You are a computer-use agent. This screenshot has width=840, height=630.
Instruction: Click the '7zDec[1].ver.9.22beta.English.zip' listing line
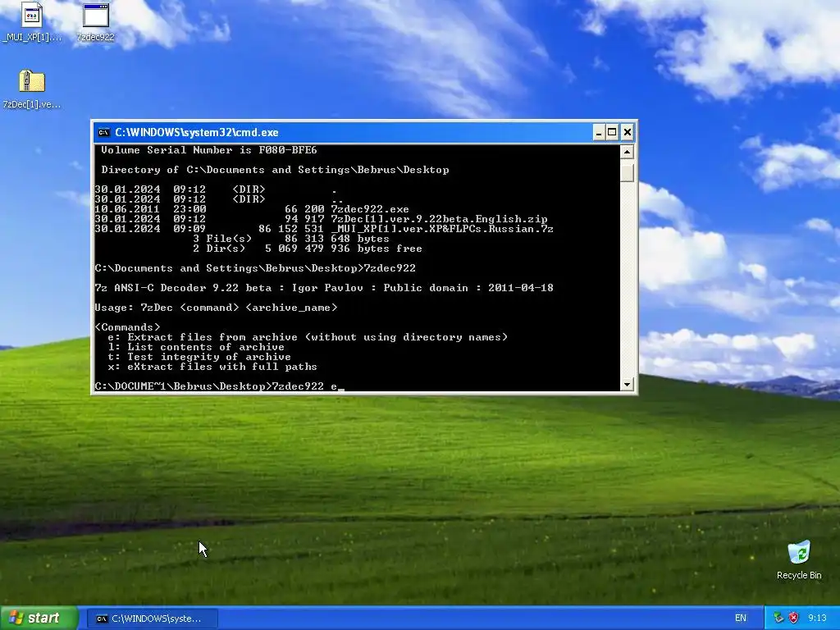pyautogui.click(x=321, y=218)
